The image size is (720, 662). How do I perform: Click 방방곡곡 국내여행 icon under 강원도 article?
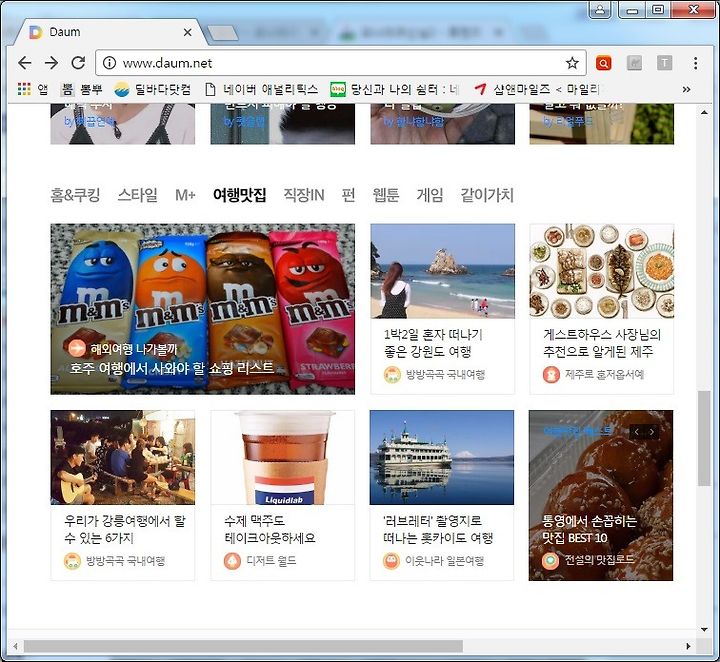point(392,375)
